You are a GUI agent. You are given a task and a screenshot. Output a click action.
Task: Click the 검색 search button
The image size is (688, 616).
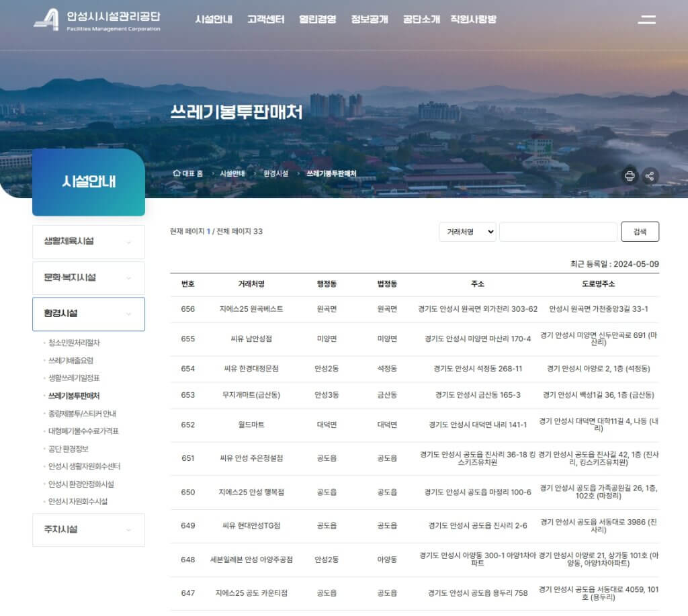(x=640, y=231)
